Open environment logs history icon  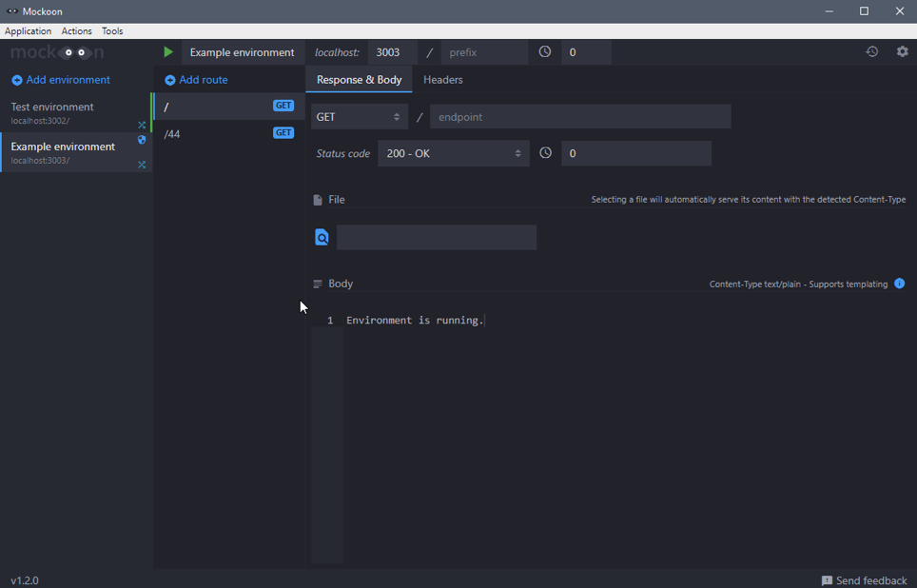point(872,51)
